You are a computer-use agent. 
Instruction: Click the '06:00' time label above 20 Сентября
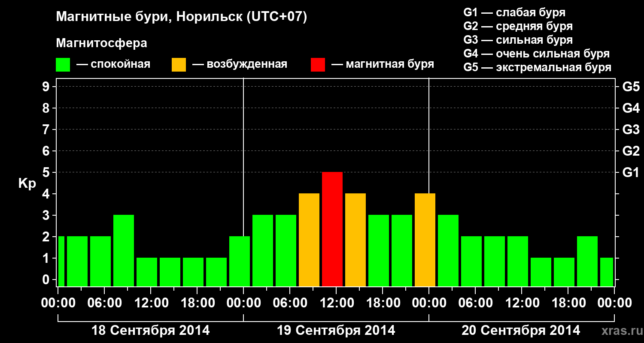475,303
